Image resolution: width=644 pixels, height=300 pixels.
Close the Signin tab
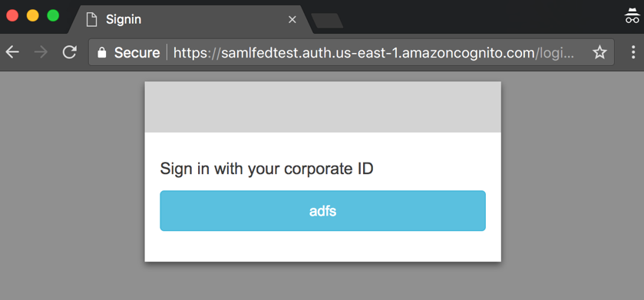click(x=292, y=19)
